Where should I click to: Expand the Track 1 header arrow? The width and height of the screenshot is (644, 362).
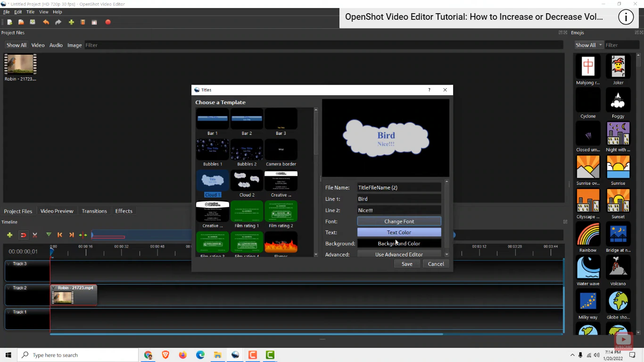tap(9, 312)
